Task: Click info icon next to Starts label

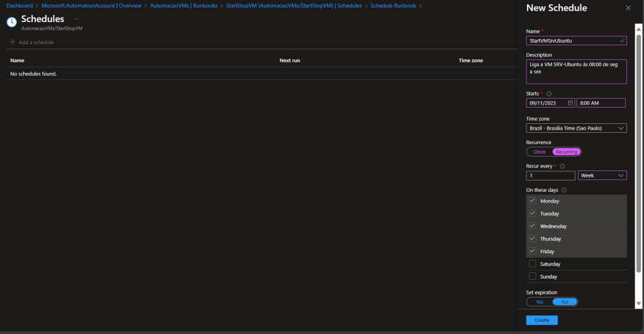Action: [x=549, y=94]
